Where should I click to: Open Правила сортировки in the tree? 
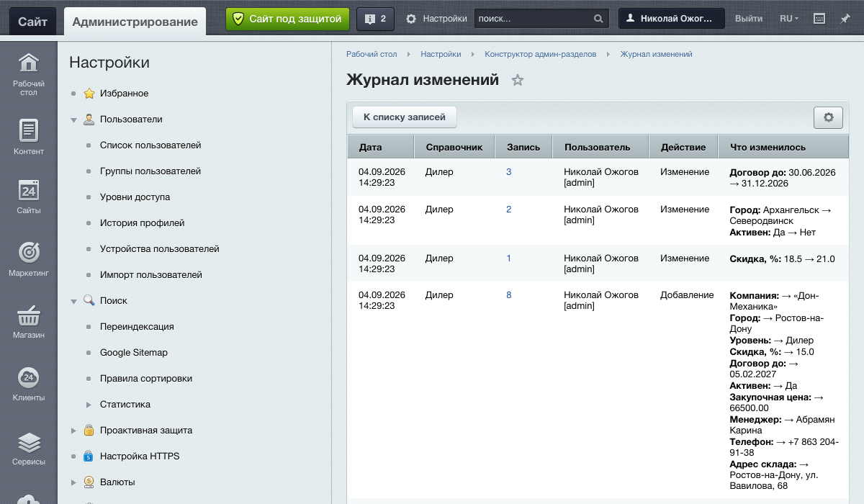146,379
